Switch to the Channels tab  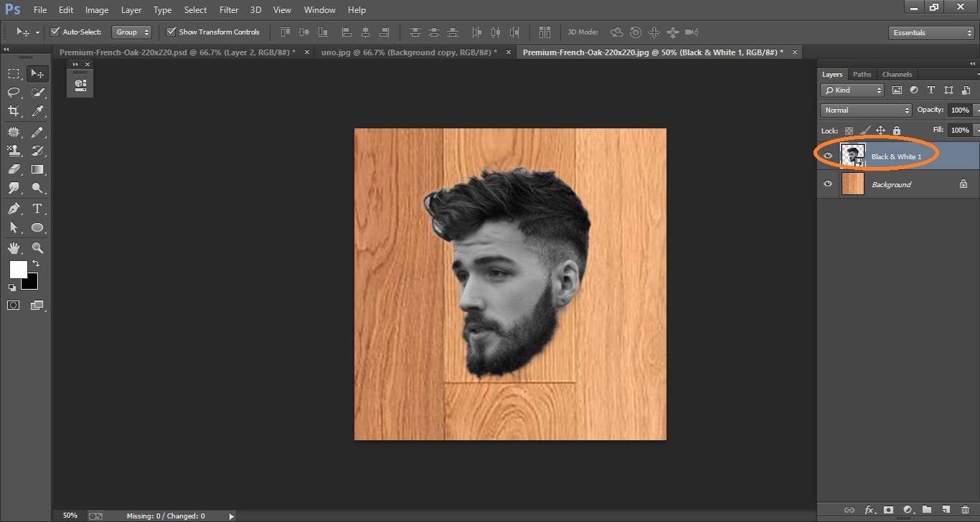point(897,74)
